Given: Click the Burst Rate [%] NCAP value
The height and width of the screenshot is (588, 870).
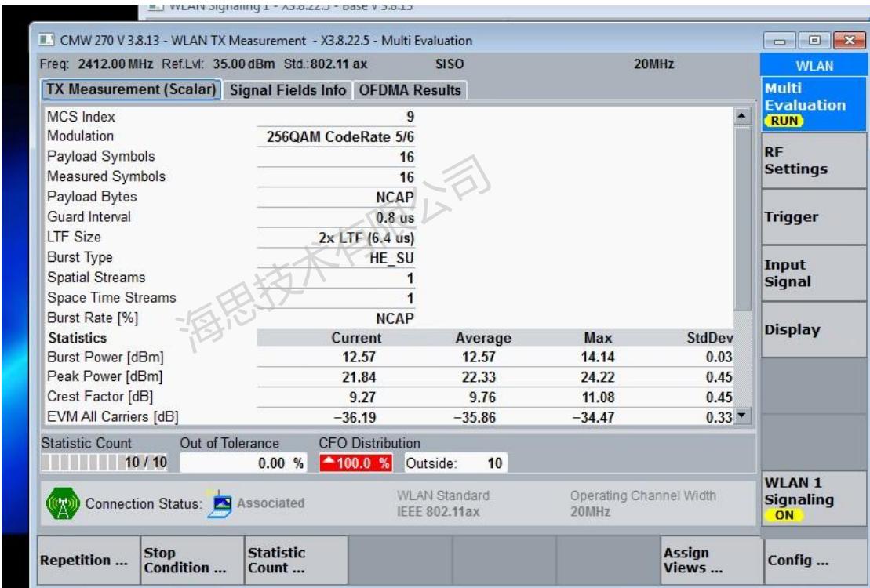Looking at the screenshot, I should coord(395,318).
